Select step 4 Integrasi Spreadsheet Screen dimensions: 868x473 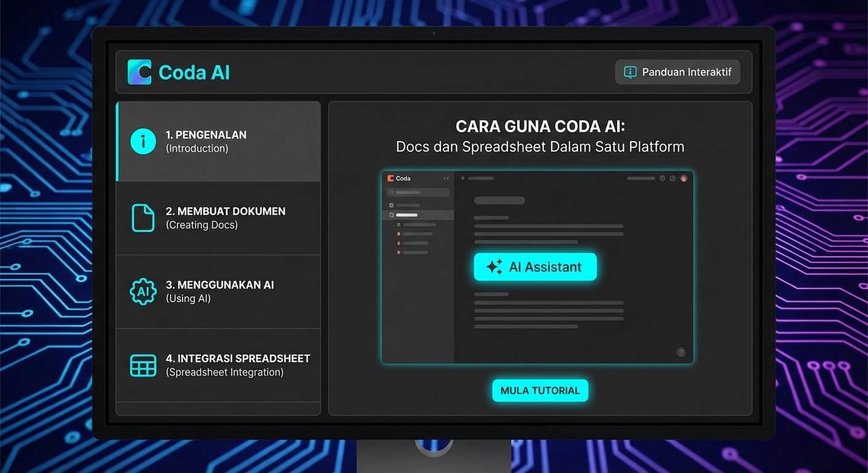point(218,365)
